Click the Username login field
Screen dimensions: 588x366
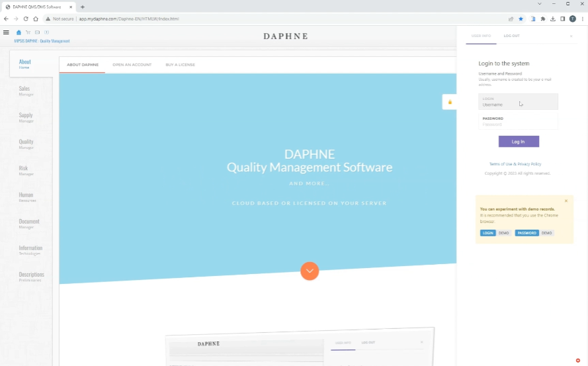pos(519,102)
